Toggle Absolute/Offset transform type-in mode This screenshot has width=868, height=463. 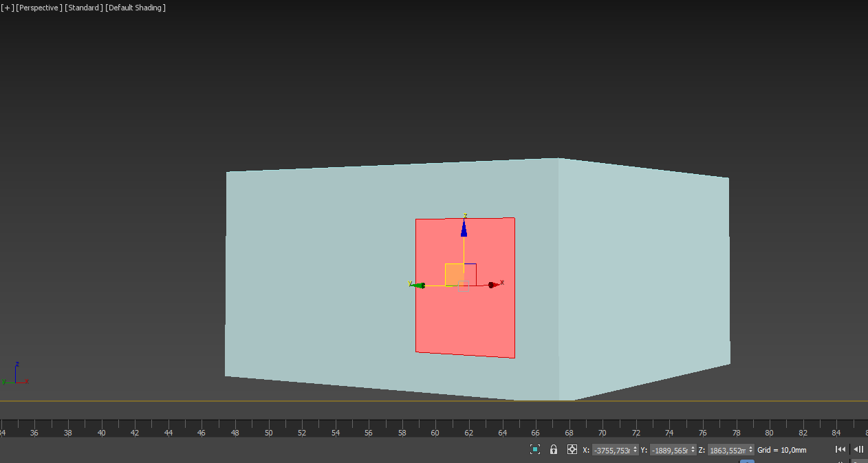572,449
